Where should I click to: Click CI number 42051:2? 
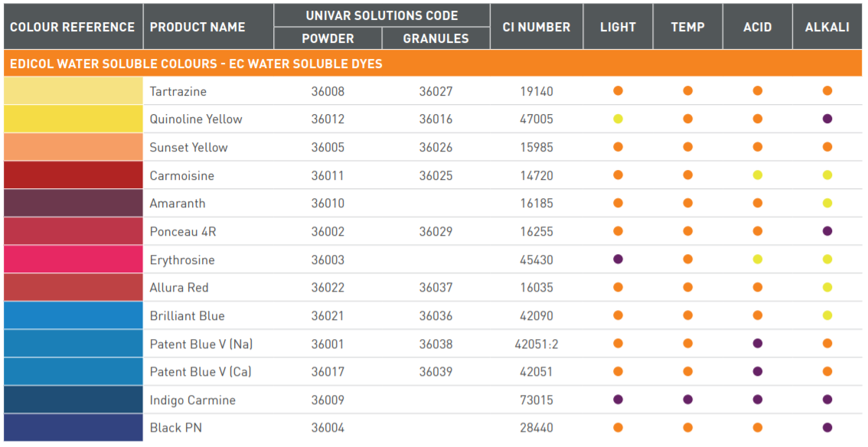tap(537, 344)
